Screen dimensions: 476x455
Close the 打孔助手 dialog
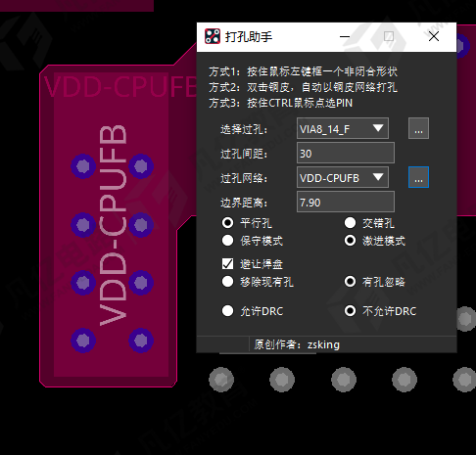[434, 36]
